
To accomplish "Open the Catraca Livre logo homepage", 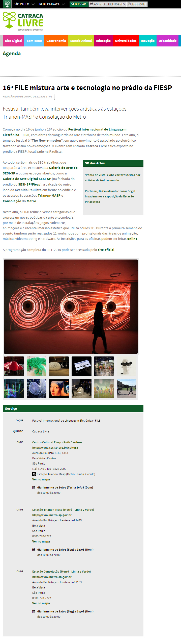I will tap(23, 21).
